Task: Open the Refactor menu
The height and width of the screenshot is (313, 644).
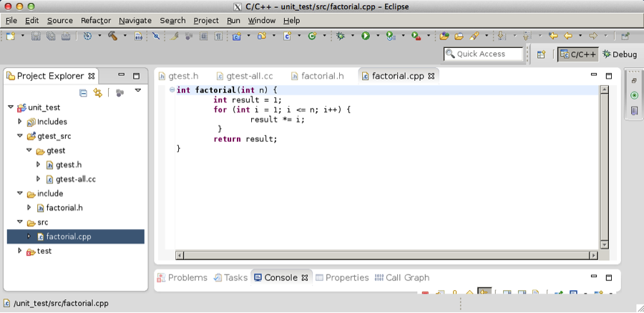Action: click(96, 21)
